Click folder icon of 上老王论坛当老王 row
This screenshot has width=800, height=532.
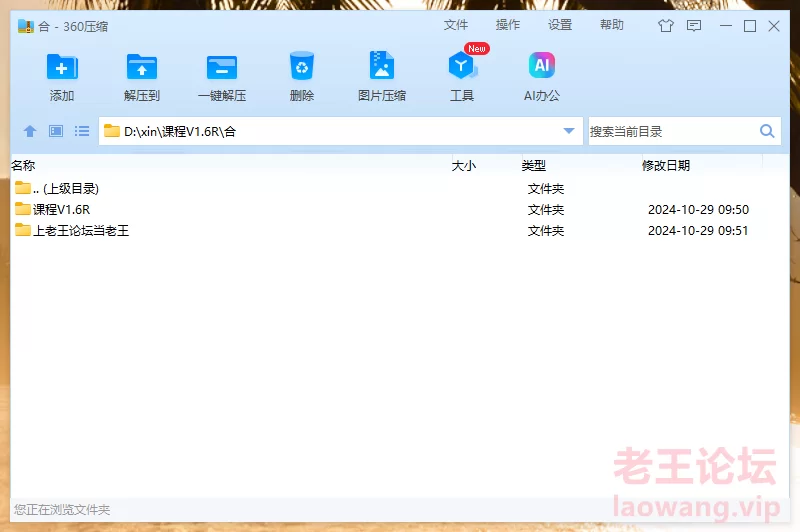click(22, 230)
